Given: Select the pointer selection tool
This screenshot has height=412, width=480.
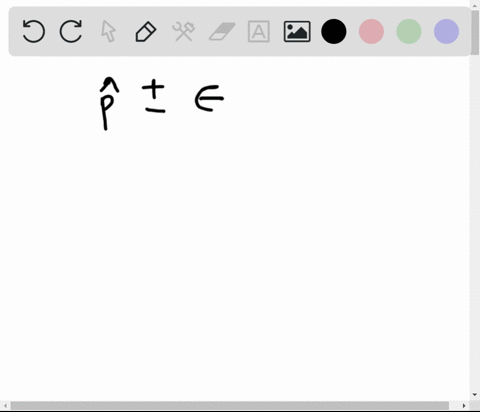Looking at the screenshot, I should pos(108,31).
